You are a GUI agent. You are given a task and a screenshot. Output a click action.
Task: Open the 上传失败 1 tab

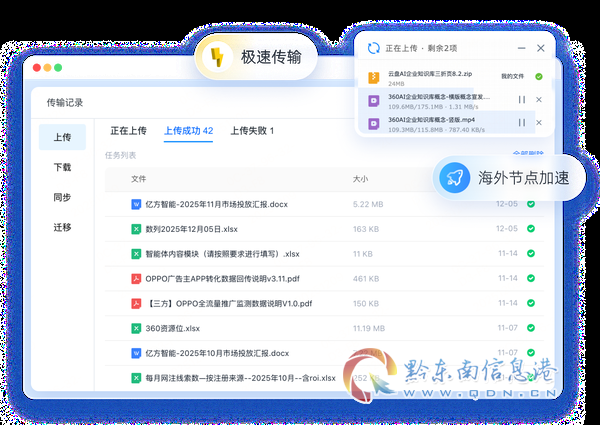pyautogui.click(x=252, y=131)
